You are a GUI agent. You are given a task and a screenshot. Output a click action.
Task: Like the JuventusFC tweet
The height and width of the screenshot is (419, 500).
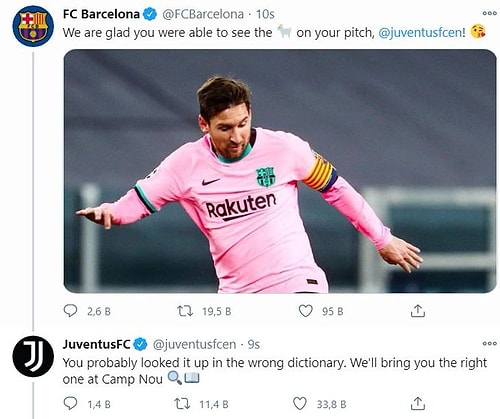[x=300, y=404]
